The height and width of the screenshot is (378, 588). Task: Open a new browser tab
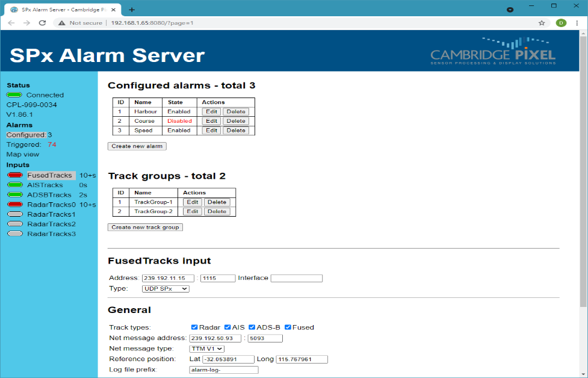132,10
